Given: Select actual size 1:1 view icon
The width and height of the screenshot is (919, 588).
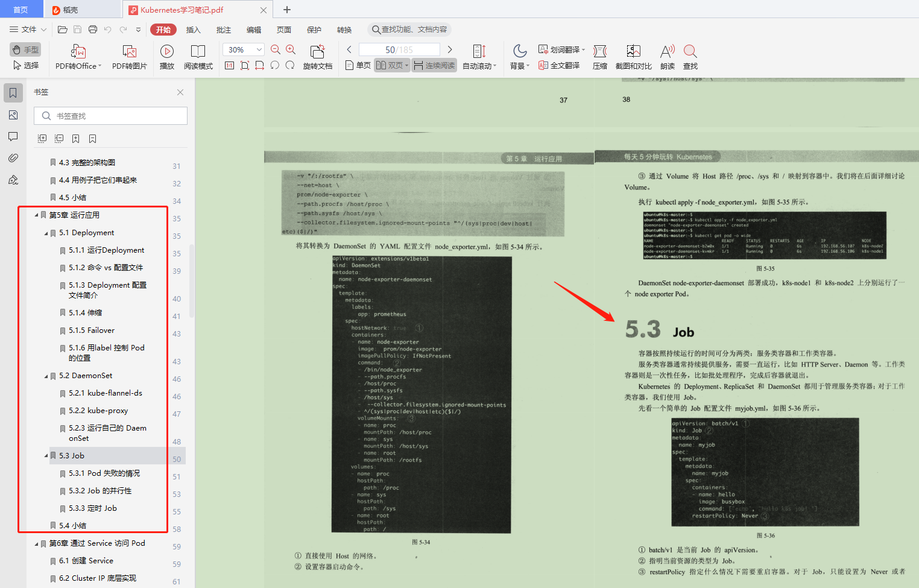Looking at the screenshot, I should pos(230,65).
